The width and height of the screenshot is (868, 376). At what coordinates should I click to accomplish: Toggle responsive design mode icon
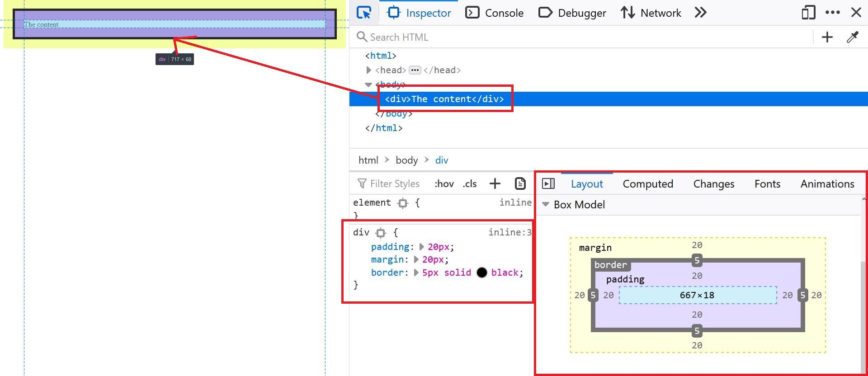(x=808, y=13)
